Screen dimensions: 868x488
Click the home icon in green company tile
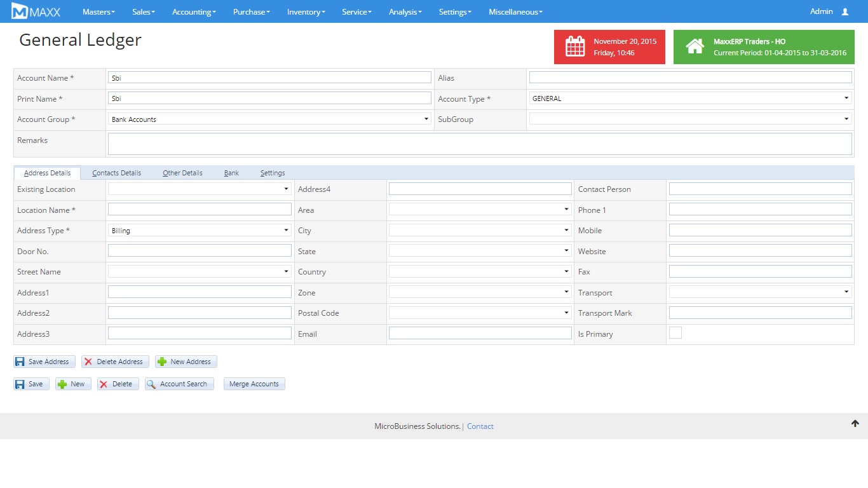pos(695,46)
